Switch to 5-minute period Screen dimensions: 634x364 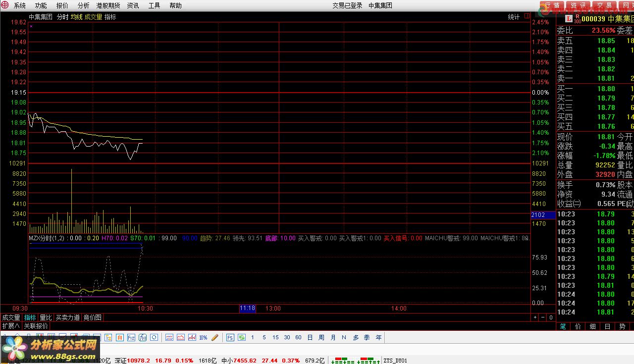click(x=264, y=337)
